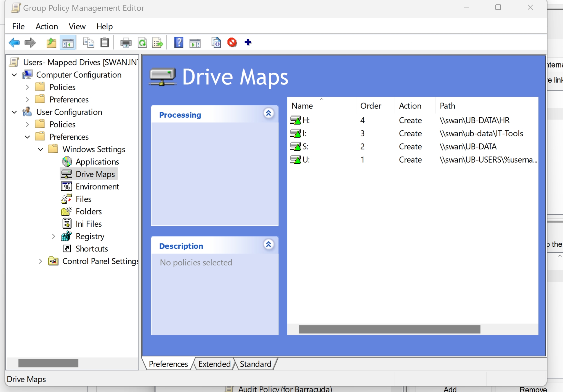
Task: Collapse the Windows Settings tree node
Action: click(x=41, y=149)
